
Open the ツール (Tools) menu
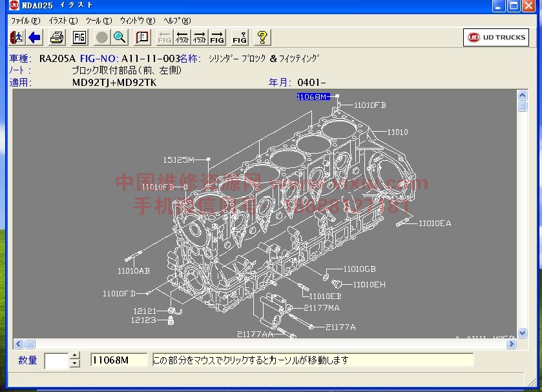tap(98, 21)
